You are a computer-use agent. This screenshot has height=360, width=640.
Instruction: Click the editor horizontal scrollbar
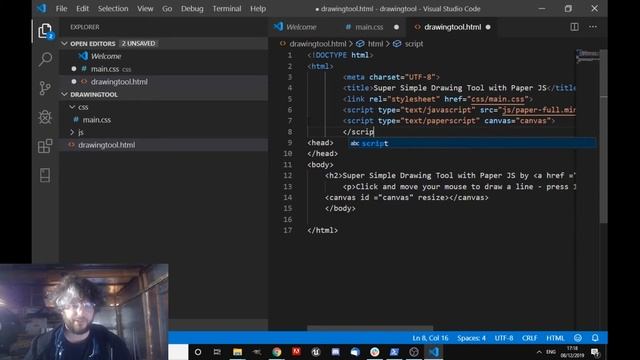point(370,328)
